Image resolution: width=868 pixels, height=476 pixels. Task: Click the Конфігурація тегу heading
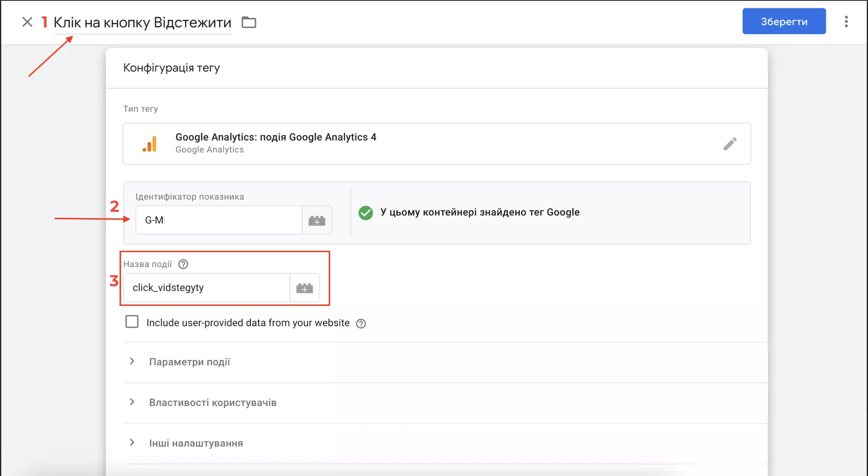pos(172,68)
